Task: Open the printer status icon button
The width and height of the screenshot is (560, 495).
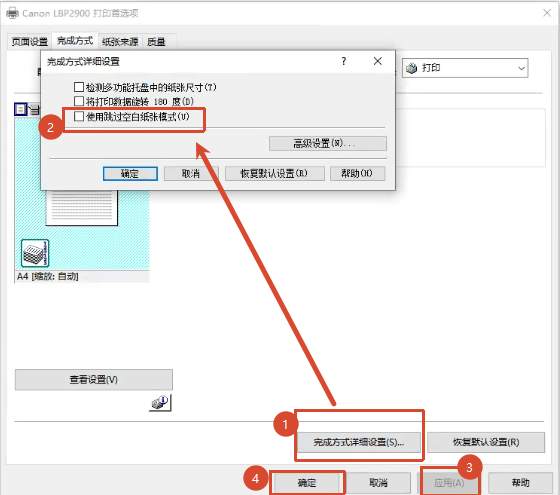Action: coord(160,403)
